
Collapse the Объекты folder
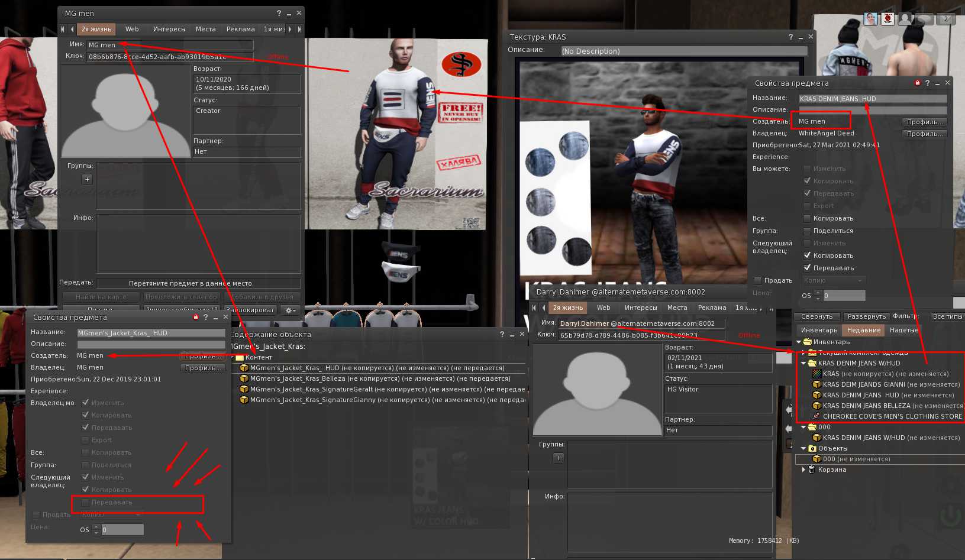803,448
